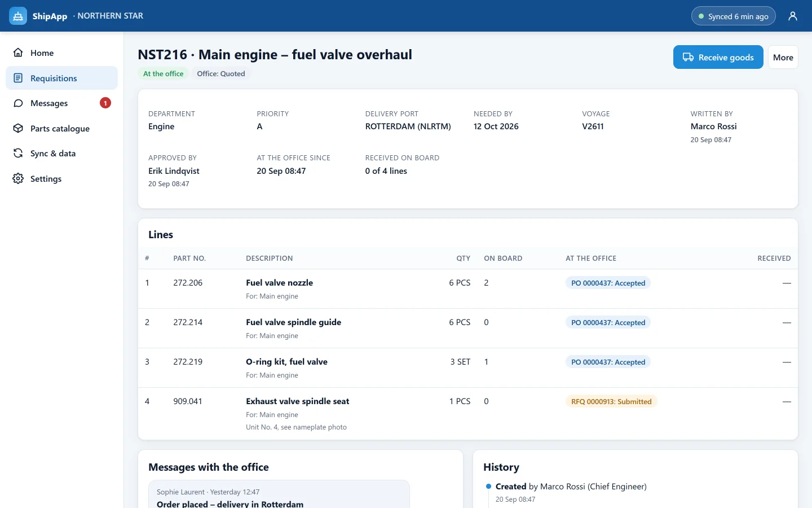
Task: Click the unread messages badge showing 1
Action: click(x=105, y=103)
